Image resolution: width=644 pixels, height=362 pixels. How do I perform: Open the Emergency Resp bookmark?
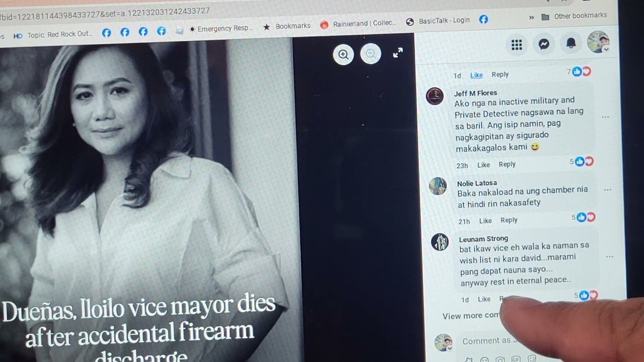click(x=220, y=29)
